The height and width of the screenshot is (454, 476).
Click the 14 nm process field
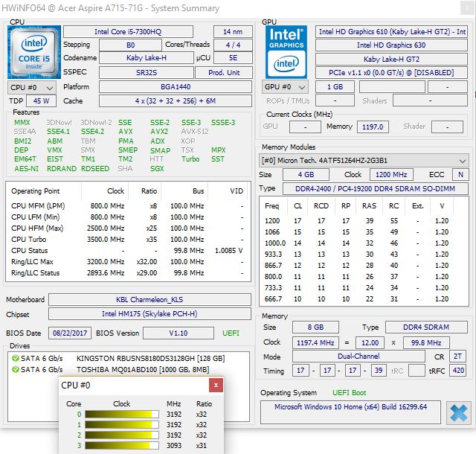coord(233,31)
